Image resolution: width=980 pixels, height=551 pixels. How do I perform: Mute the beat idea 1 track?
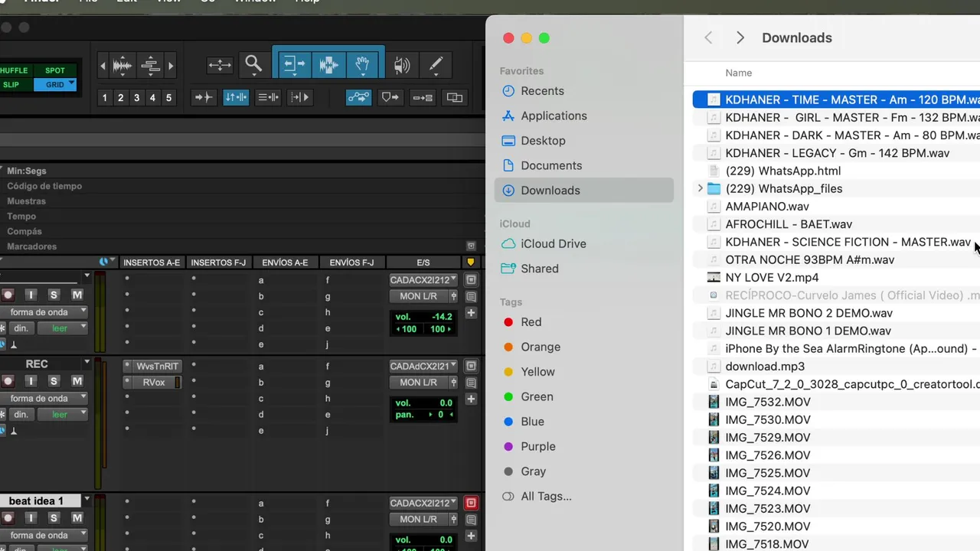coord(77,518)
